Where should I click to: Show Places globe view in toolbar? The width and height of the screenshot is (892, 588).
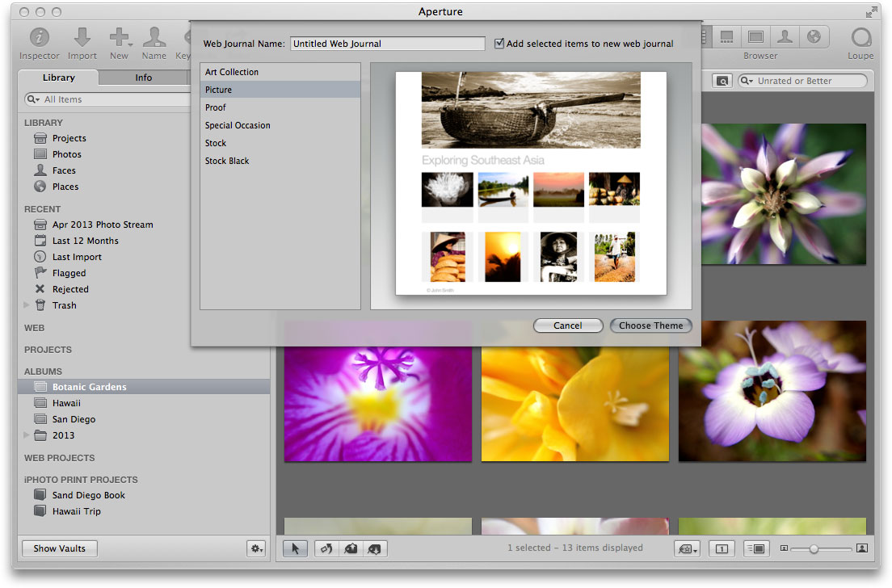[814, 36]
